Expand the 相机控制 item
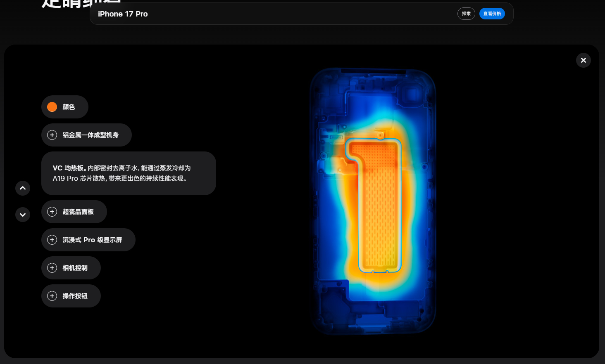This screenshot has width=605, height=364. (x=71, y=268)
